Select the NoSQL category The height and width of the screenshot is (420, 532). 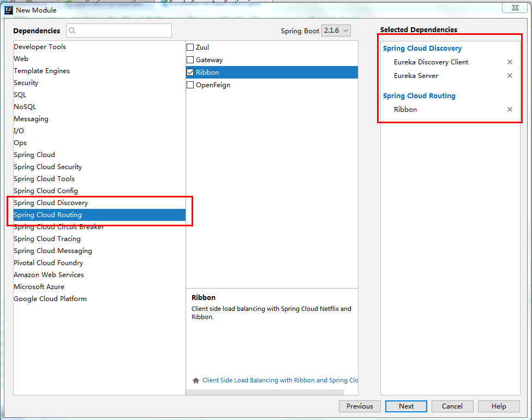[99, 107]
